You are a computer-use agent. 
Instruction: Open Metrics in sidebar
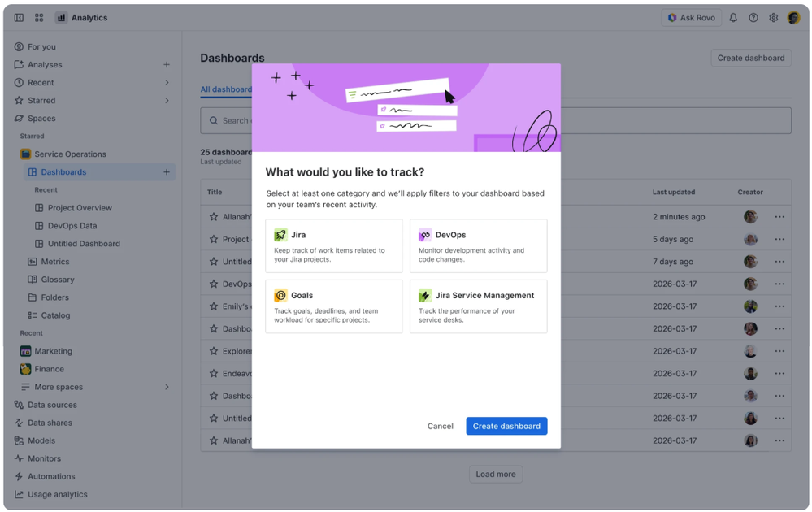coord(55,262)
